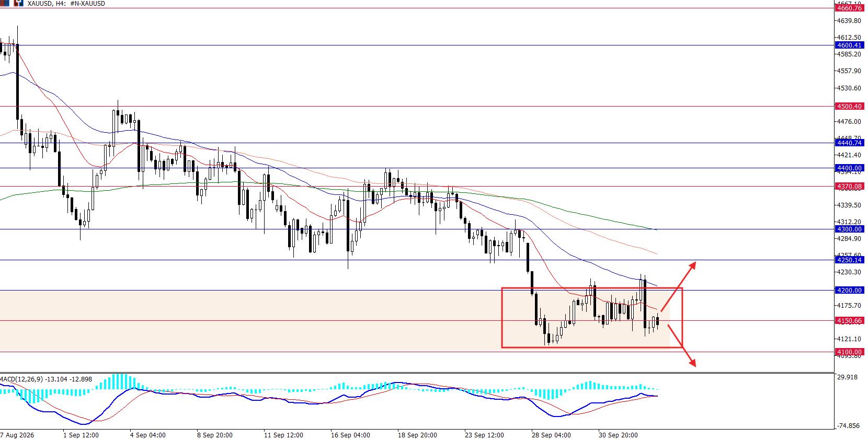This screenshot has width=868, height=440.
Task: Click the 29.918 MACD scale value
Action: click(848, 377)
